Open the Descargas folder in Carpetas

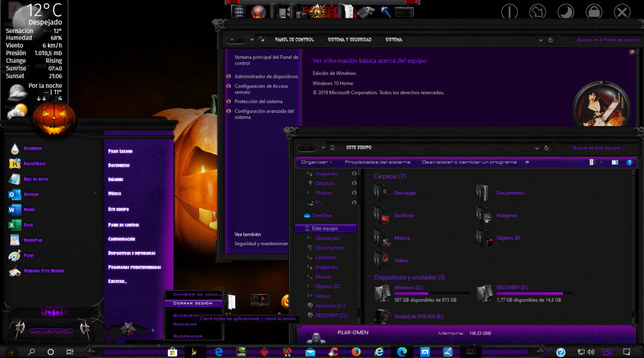(395, 193)
